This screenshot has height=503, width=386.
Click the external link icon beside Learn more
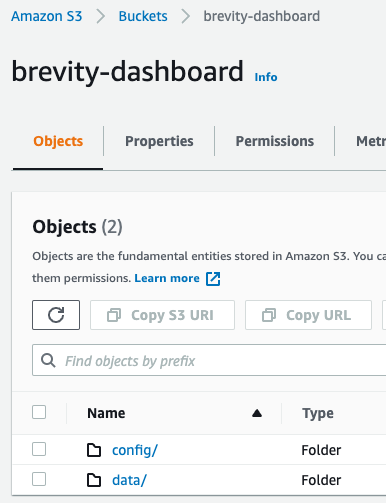pos(213,279)
